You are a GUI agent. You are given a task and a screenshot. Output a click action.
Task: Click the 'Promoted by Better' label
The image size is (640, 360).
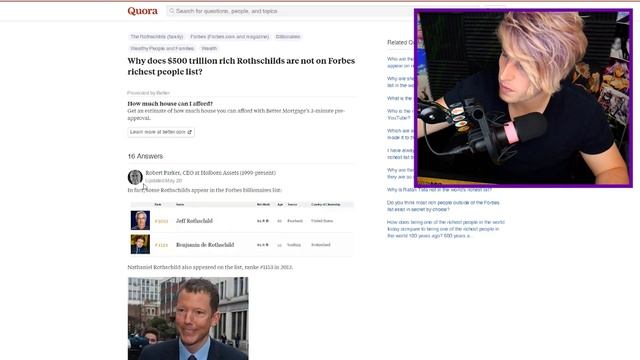[x=148, y=93]
